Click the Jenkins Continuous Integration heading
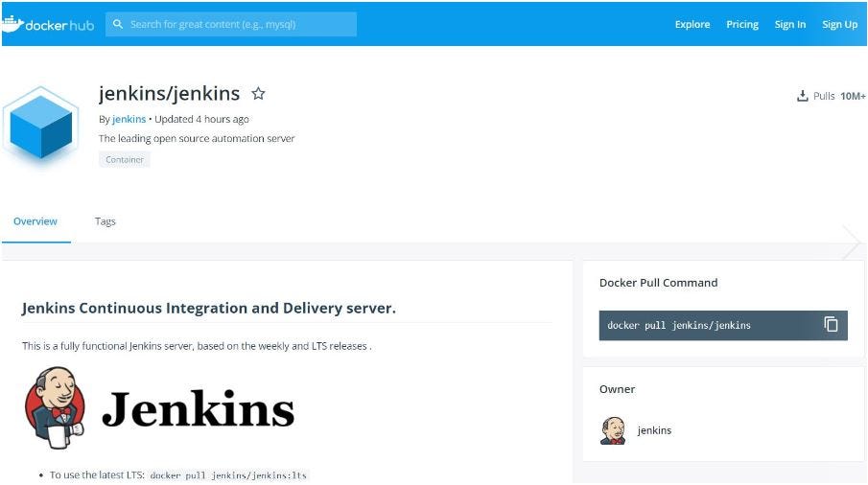 click(209, 308)
